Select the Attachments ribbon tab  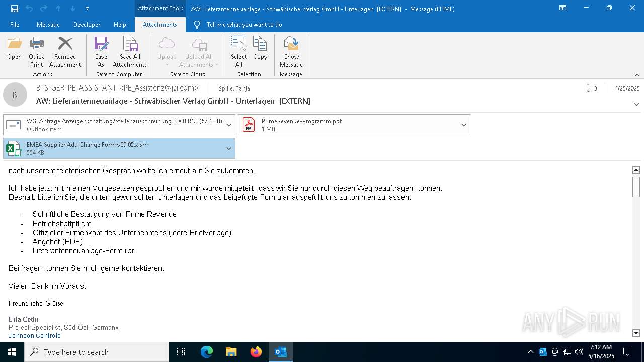pos(160,25)
